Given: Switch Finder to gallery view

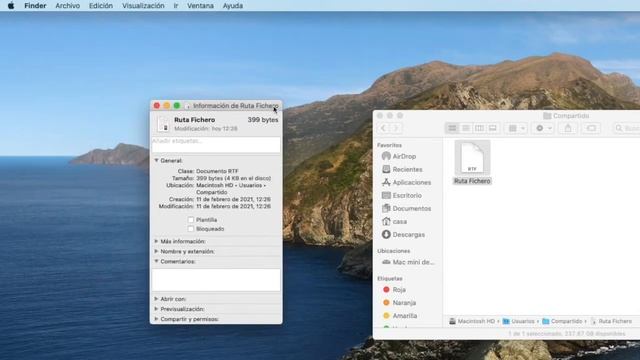Looking at the screenshot, I should tap(493, 128).
